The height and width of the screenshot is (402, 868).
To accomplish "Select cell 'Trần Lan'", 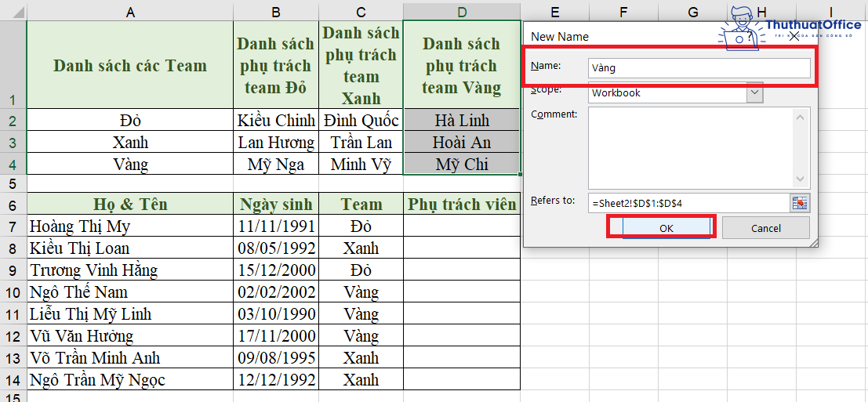I will (361, 142).
